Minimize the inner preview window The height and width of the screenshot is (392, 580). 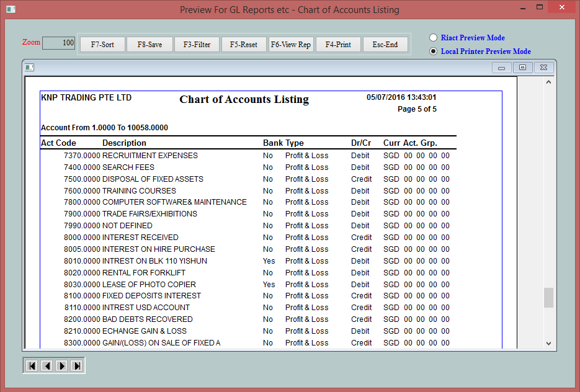[502, 68]
